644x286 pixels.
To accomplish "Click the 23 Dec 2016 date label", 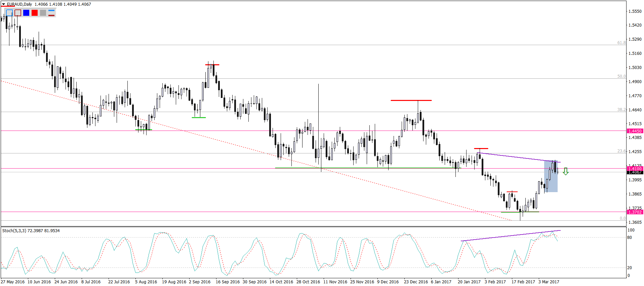I will pos(416,282).
